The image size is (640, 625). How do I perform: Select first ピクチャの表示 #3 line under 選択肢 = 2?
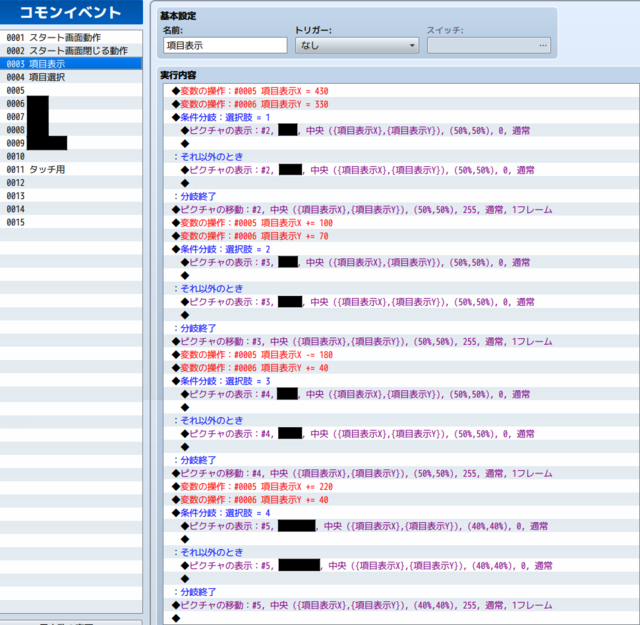pos(402,262)
